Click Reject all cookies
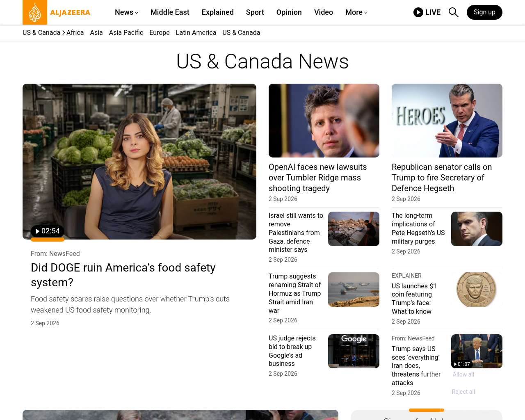525x420 pixels. click(463, 392)
